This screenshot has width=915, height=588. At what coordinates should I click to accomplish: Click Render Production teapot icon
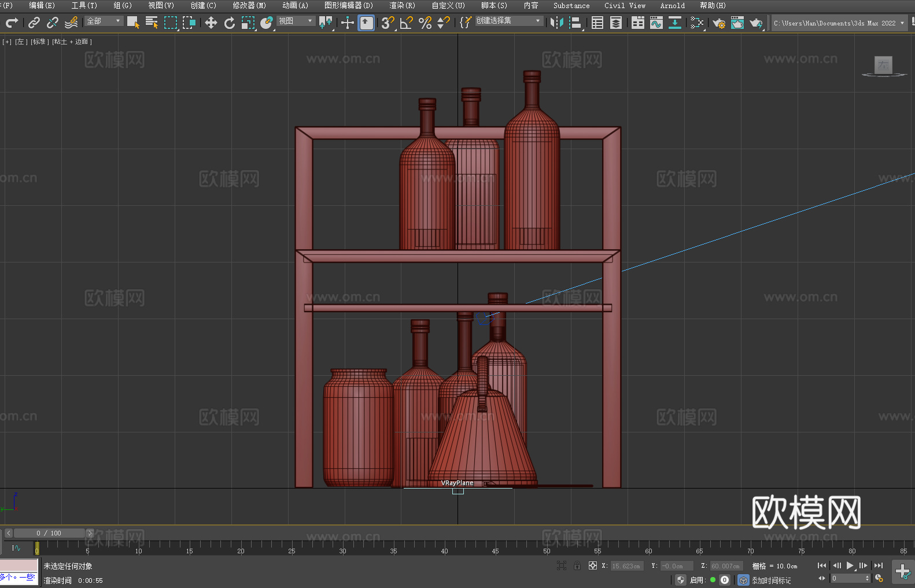(756, 23)
